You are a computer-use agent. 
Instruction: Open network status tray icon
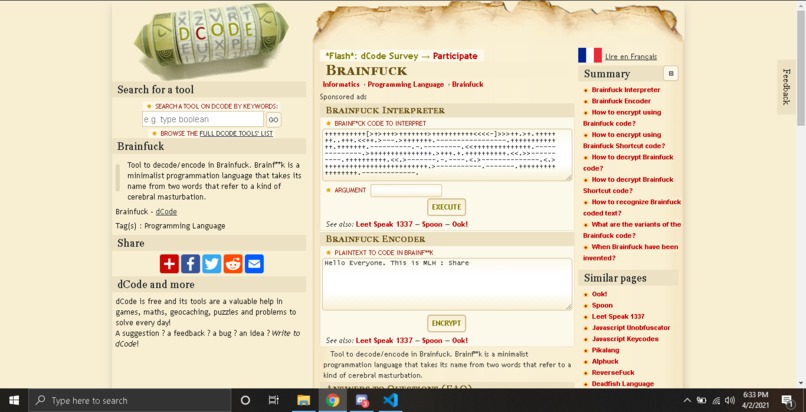(716, 400)
